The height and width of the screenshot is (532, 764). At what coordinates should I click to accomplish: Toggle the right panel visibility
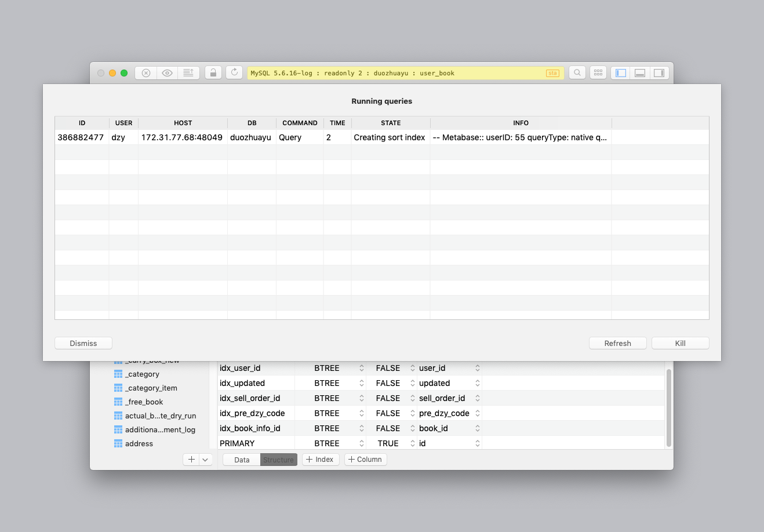pos(659,72)
